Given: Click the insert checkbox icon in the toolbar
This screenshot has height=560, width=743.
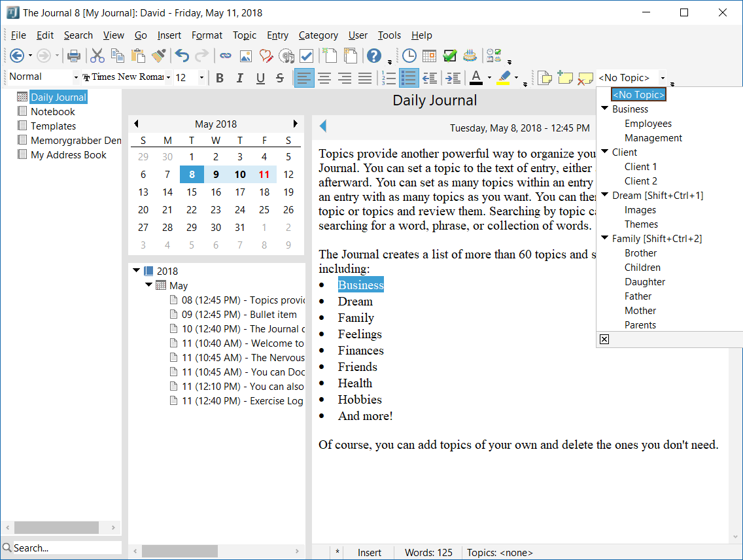Looking at the screenshot, I should point(307,56).
